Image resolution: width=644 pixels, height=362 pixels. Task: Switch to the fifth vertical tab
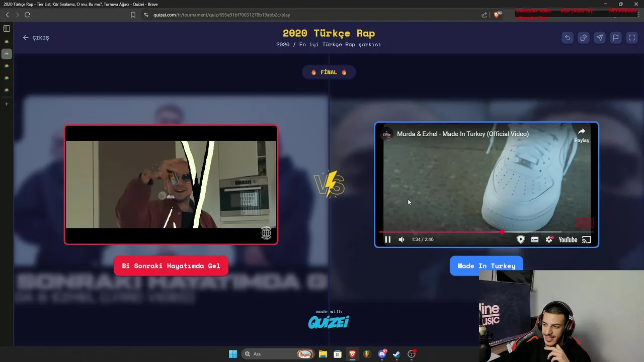(x=7, y=90)
